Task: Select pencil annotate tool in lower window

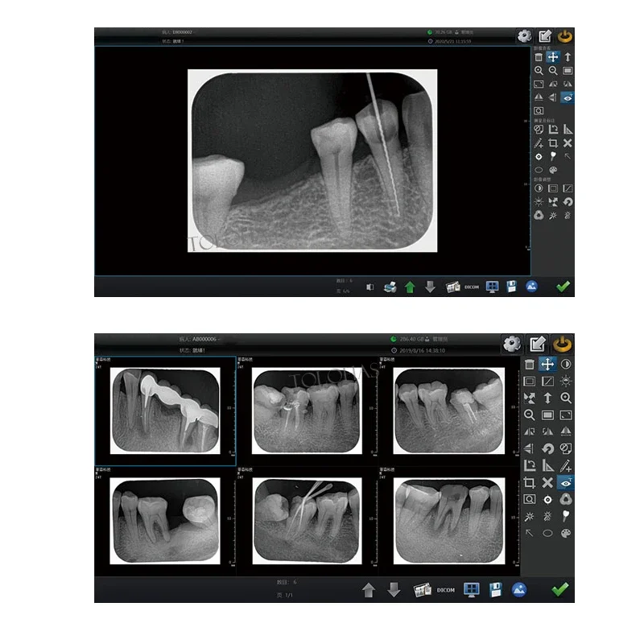Action: pyautogui.click(x=566, y=466)
